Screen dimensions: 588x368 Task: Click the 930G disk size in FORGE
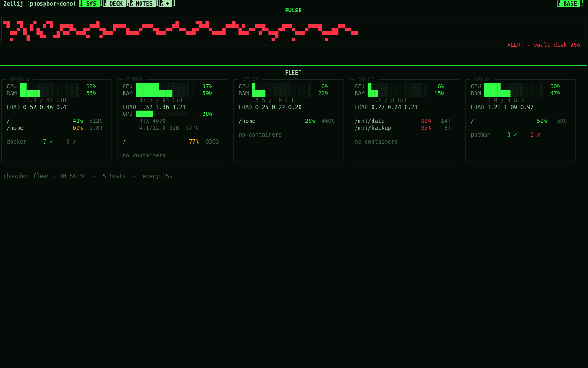coord(212,142)
